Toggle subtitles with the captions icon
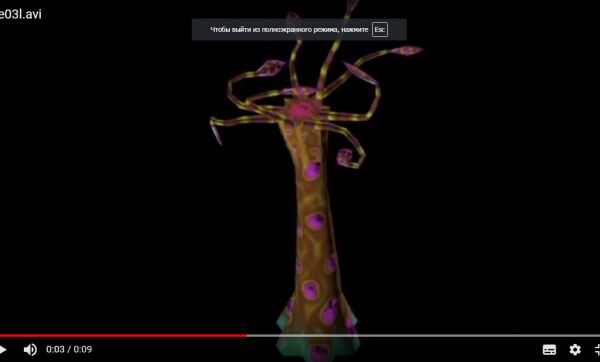 [549, 349]
